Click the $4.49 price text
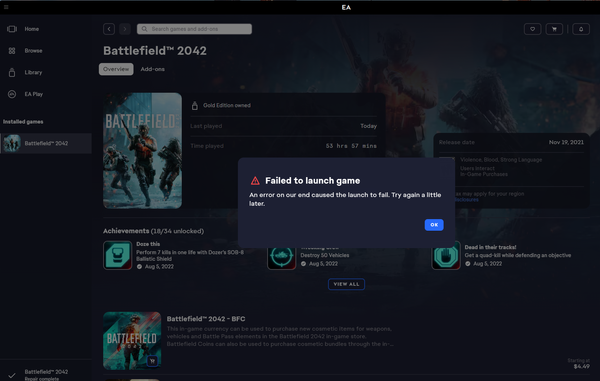Image resolution: width=600 pixels, height=381 pixels. pyautogui.click(x=582, y=366)
